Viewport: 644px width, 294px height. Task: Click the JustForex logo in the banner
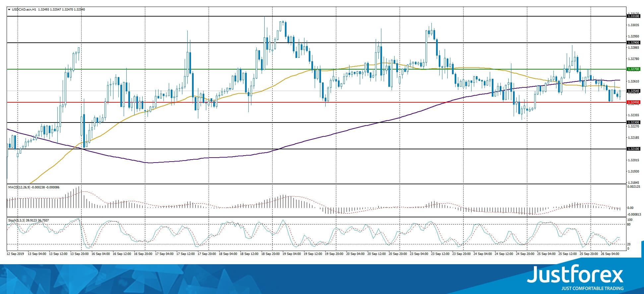(575, 274)
